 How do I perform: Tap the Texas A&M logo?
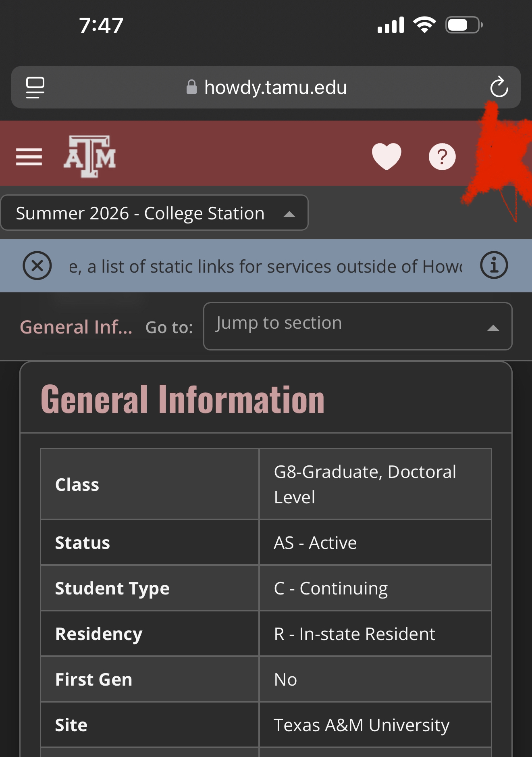[89, 156]
